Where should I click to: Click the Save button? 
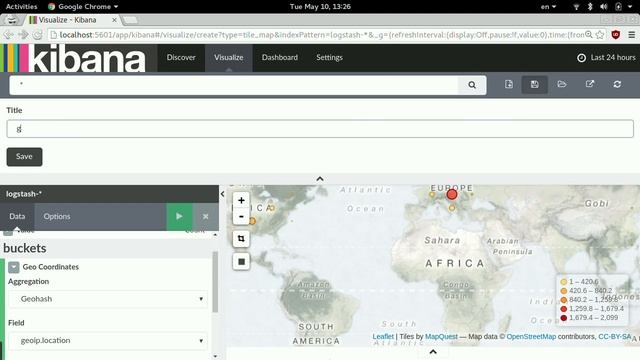[x=24, y=157]
